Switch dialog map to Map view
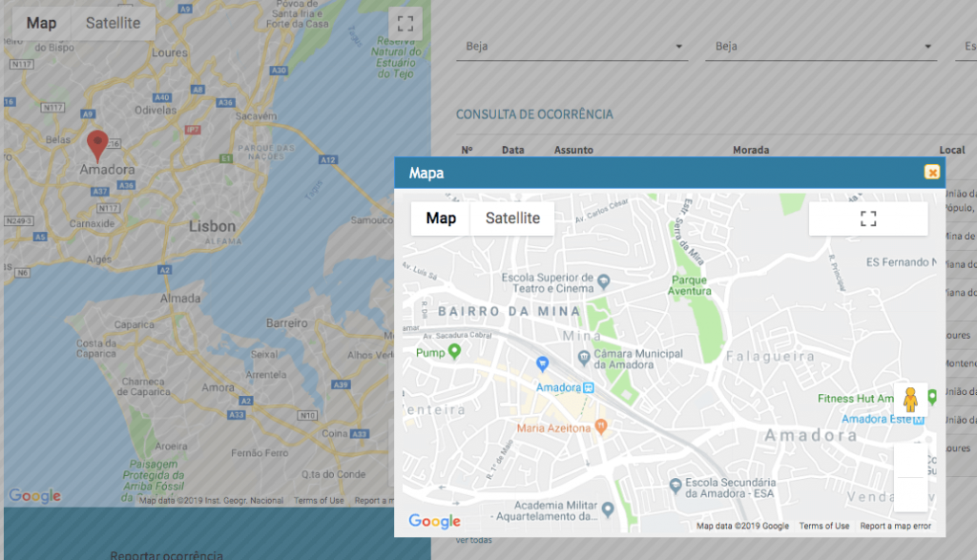This screenshot has height=560, width=977. point(441,218)
